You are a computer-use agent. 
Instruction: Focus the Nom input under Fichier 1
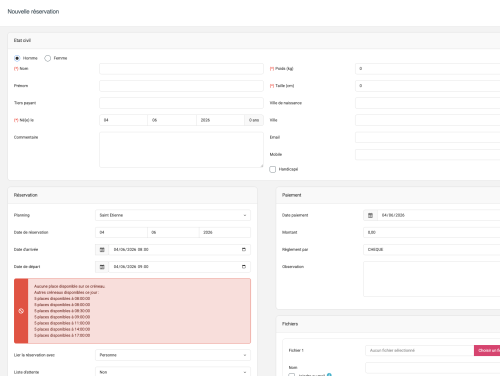coord(433,368)
